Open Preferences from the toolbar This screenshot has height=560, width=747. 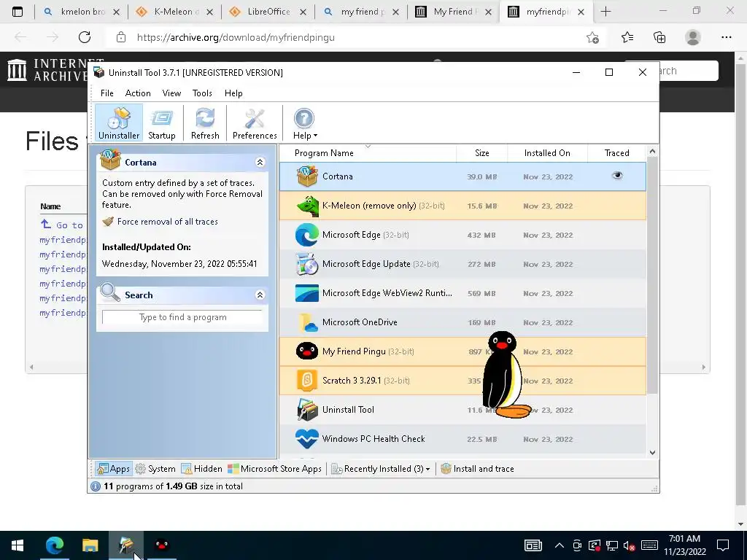click(255, 122)
